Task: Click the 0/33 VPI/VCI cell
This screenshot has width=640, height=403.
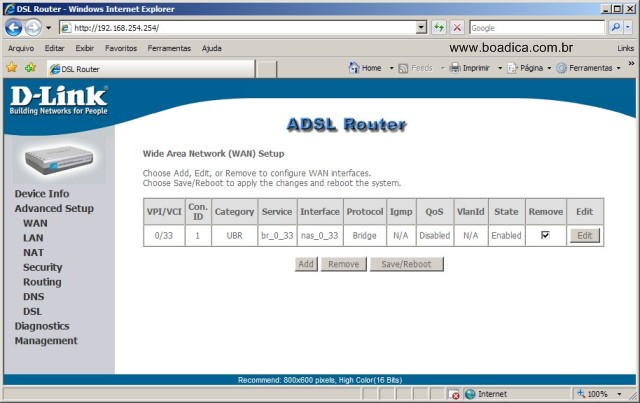Action: (164, 236)
